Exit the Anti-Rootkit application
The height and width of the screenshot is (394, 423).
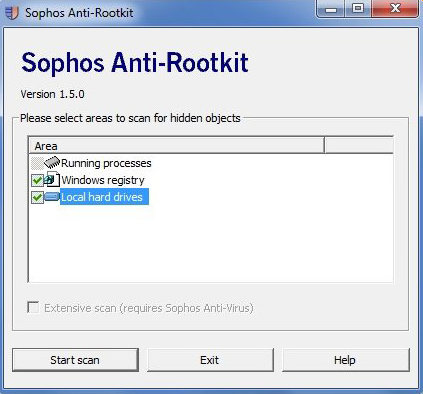pyautogui.click(x=210, y=360)
